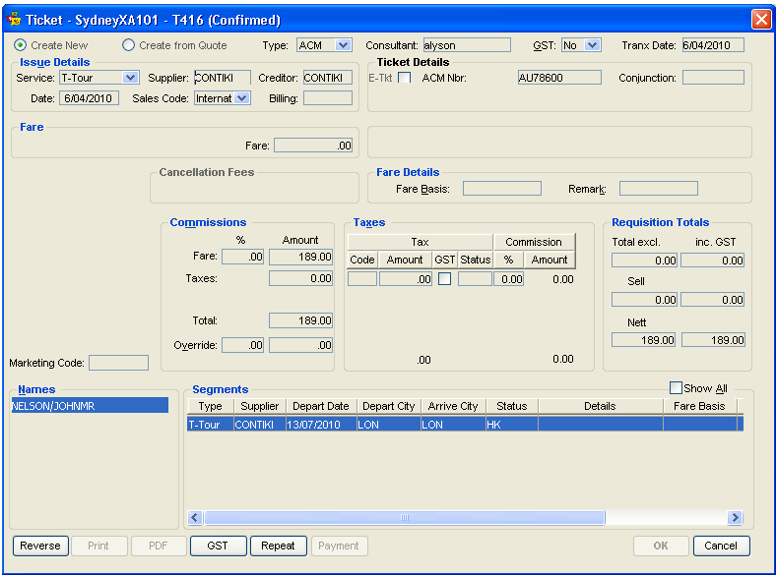Toggle the GST checkbox in Taxes row
This screenshot has height=577, width=778.
click(445, 279)
